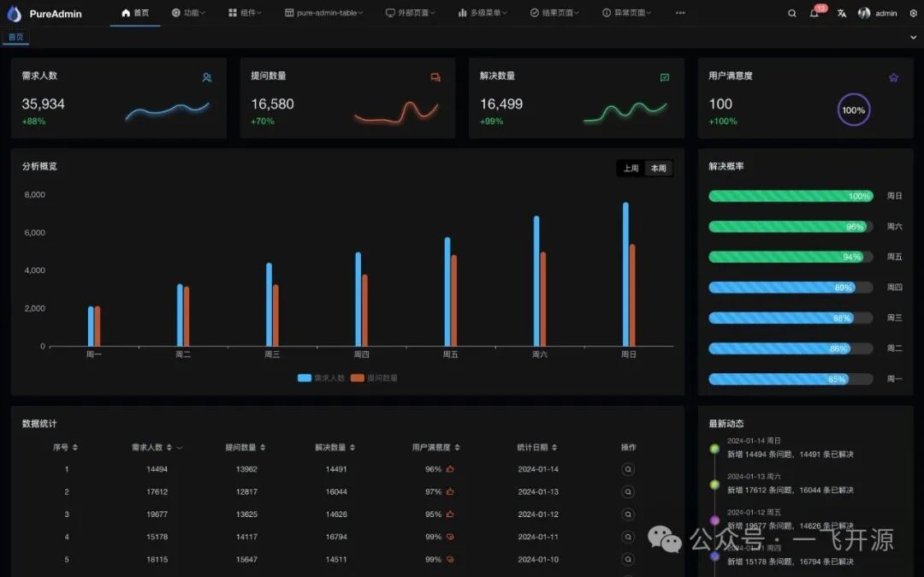Viewport: 924px width, 577px height.
Task: Click the view icon for table row 1
Action: point(628,469)
